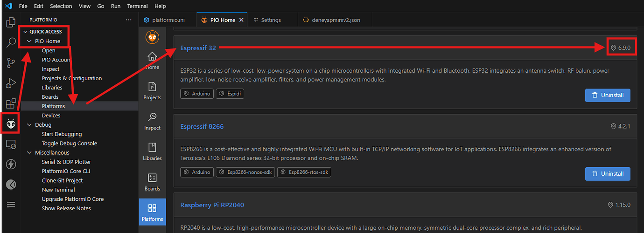Select Platforms in quick access tree

coord(53,106)
